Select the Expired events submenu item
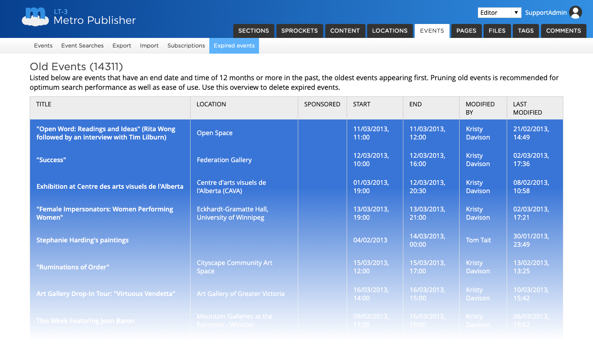 [x=234, y=46]
